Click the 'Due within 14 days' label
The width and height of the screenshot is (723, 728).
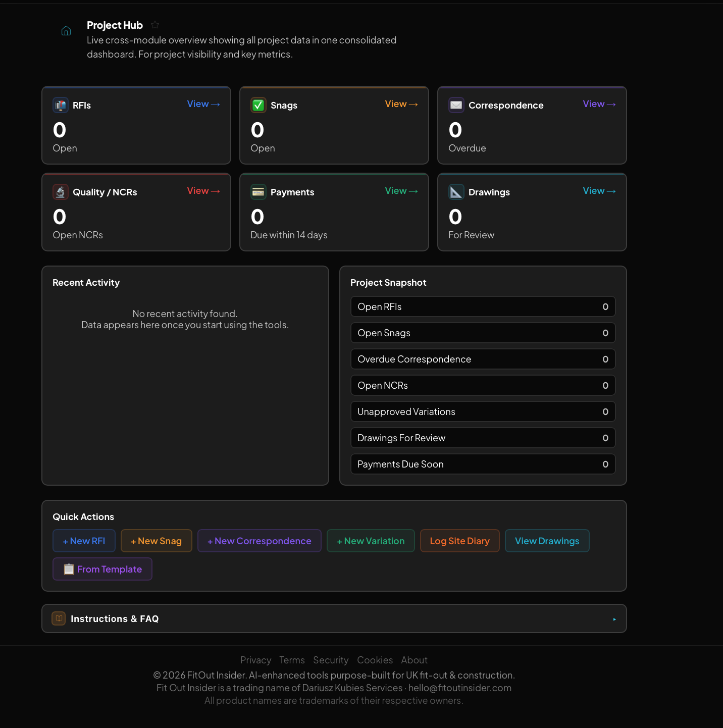(x=289, y=235)
